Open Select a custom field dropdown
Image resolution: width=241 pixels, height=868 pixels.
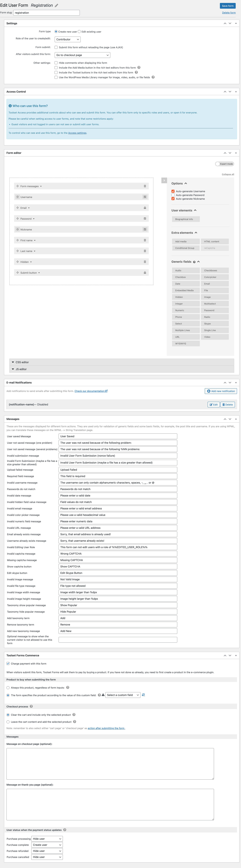[123, 695]
